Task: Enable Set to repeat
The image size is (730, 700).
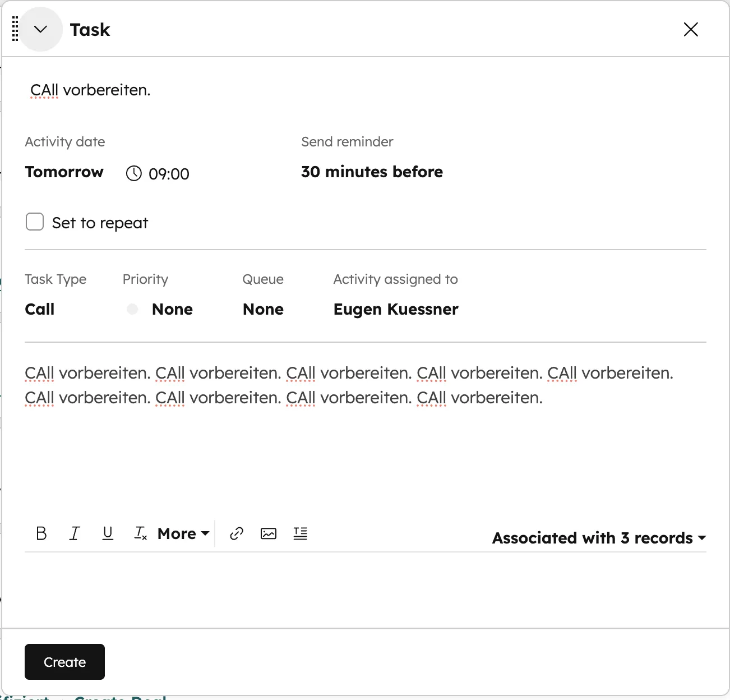Action: 34,222
